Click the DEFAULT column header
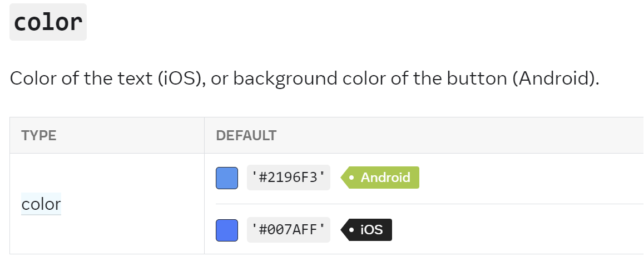Image resolution: width=644 pixels, height=266 pixels. [x=246, y=135]
